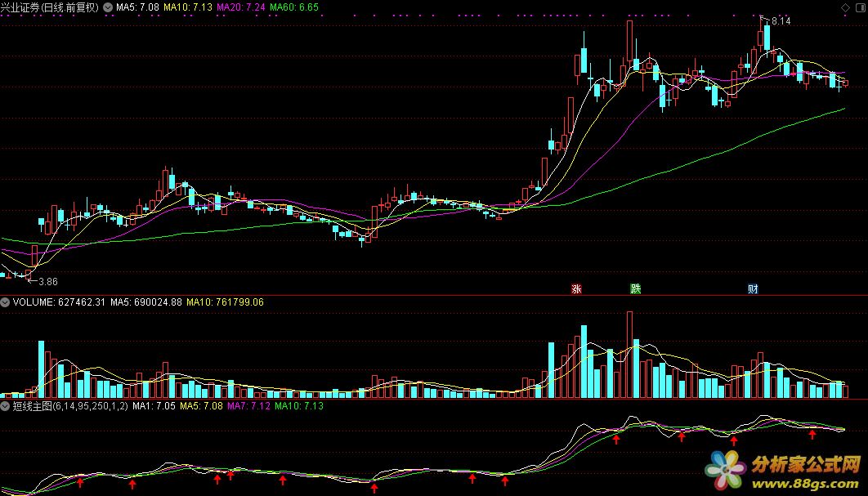Click the MA60: 6.65 legend label
Viewport: 868px width, 496px height.
[x=294, y=7]
